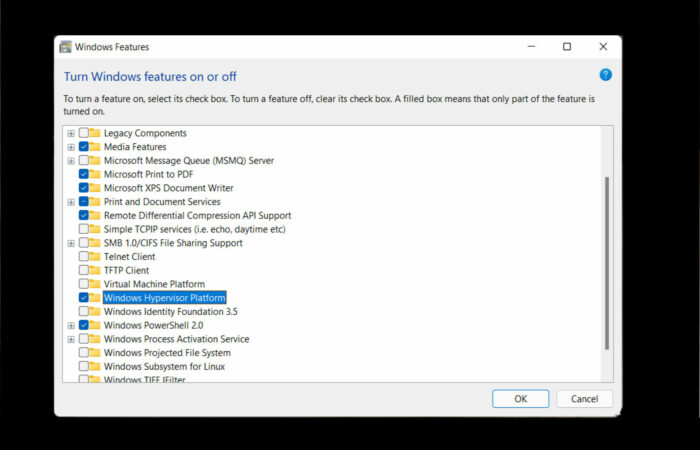
Task: Enable the TFTP Client checkbox
Action: pyautogui.click(x=83, y=270)
